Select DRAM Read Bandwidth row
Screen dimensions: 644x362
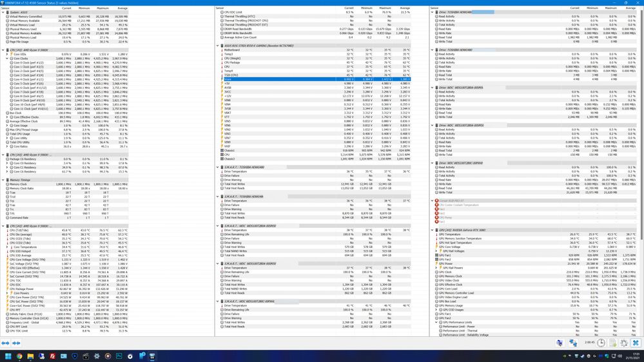(x=315, y=29)
